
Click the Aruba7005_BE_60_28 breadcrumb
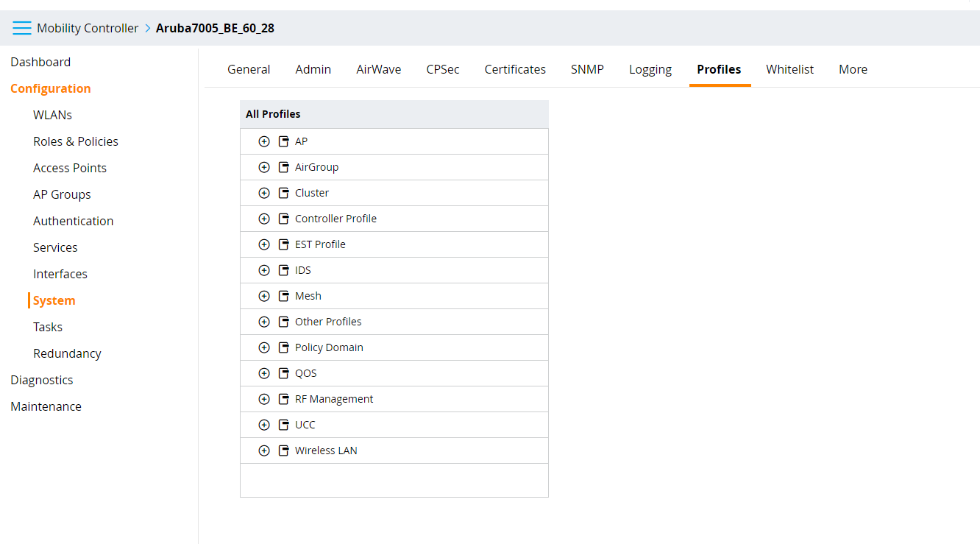(x=215, y=28)
